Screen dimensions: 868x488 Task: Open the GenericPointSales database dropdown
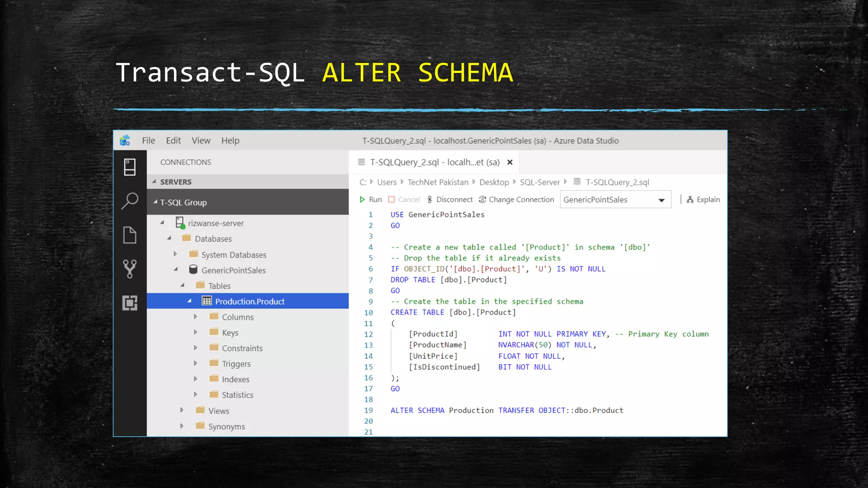click(x=615, y=200)
